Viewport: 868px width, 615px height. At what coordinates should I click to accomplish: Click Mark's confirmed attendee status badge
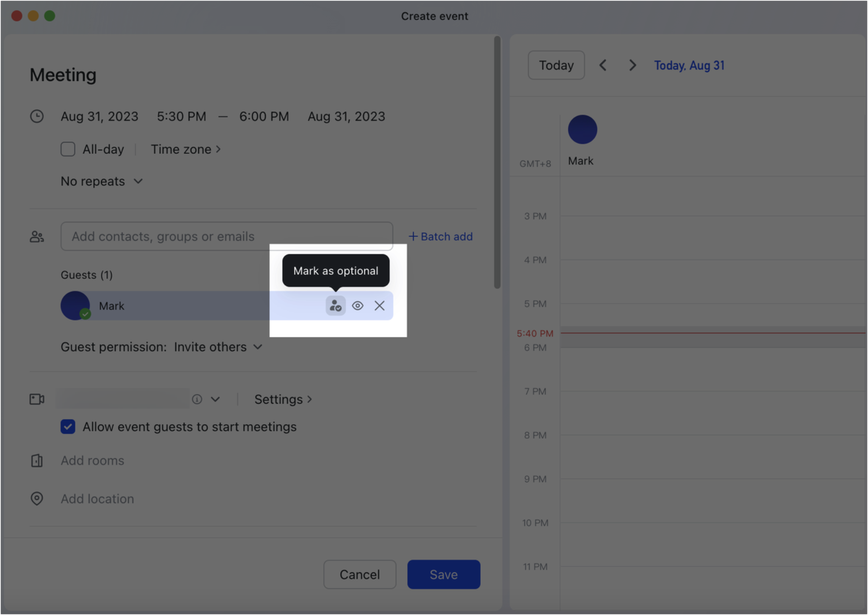pos(85,314)
